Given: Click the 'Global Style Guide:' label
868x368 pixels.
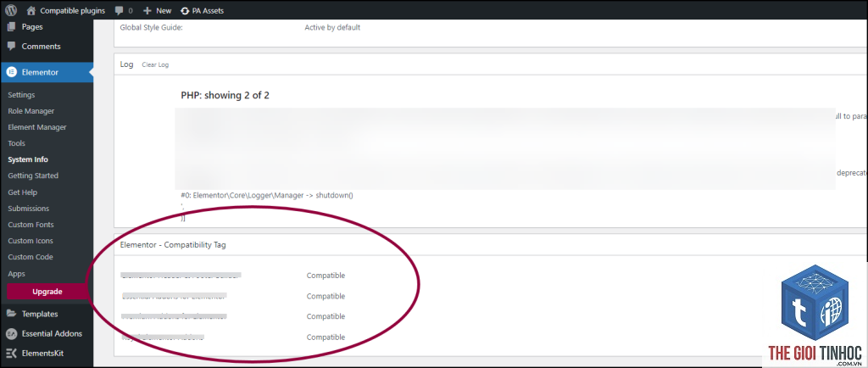Looking at the screenshot, I should tap(151, 27).
